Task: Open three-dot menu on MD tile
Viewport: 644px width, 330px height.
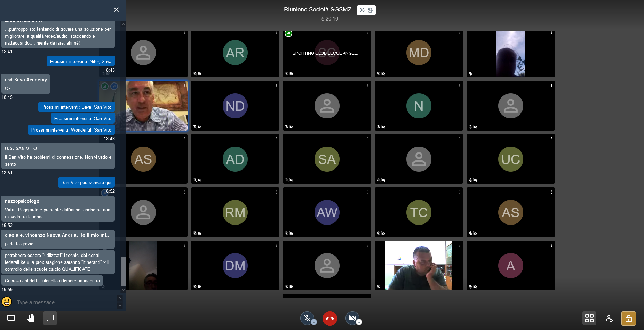Action: click(460, 33)
